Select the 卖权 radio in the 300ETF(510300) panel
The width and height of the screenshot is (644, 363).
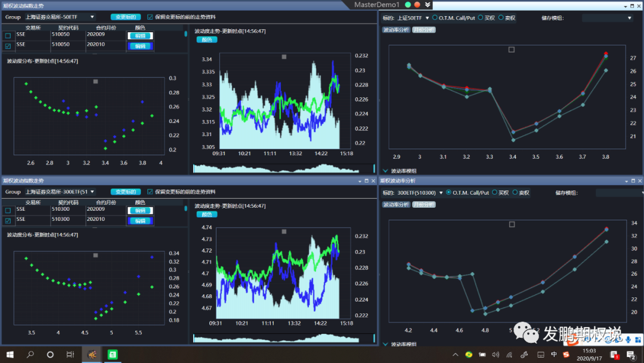515,192
